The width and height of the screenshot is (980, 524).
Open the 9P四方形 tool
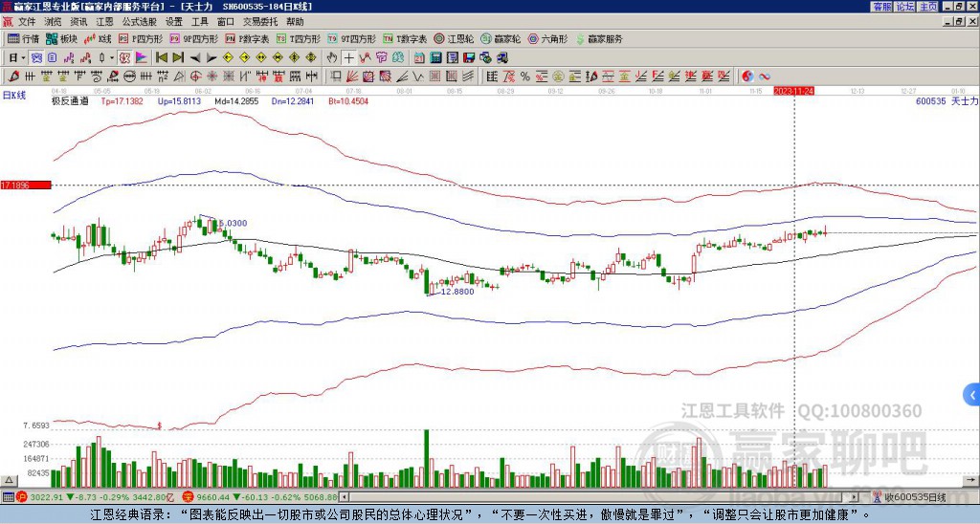tap(194, 38)
